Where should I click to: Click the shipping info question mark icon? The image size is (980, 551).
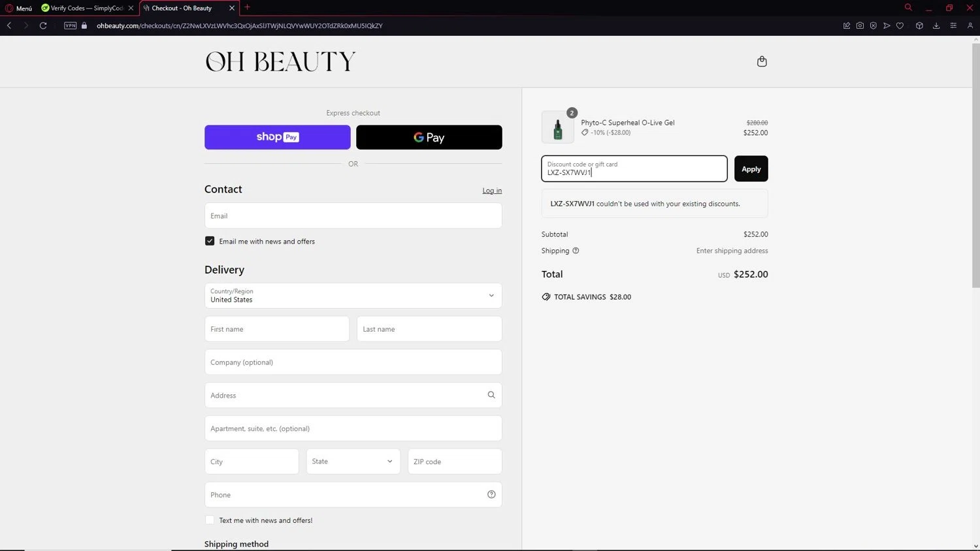[x=576, y=251]
